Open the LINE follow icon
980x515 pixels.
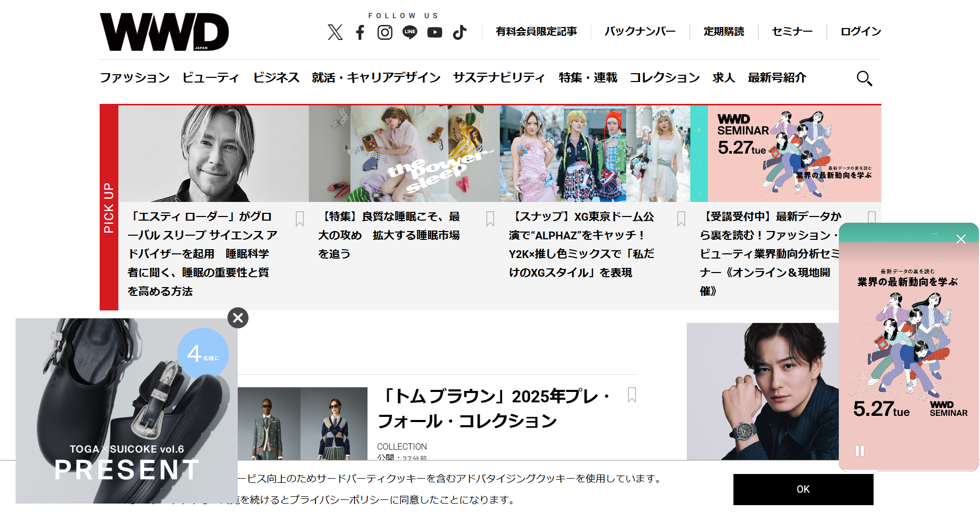coord(410,32)
